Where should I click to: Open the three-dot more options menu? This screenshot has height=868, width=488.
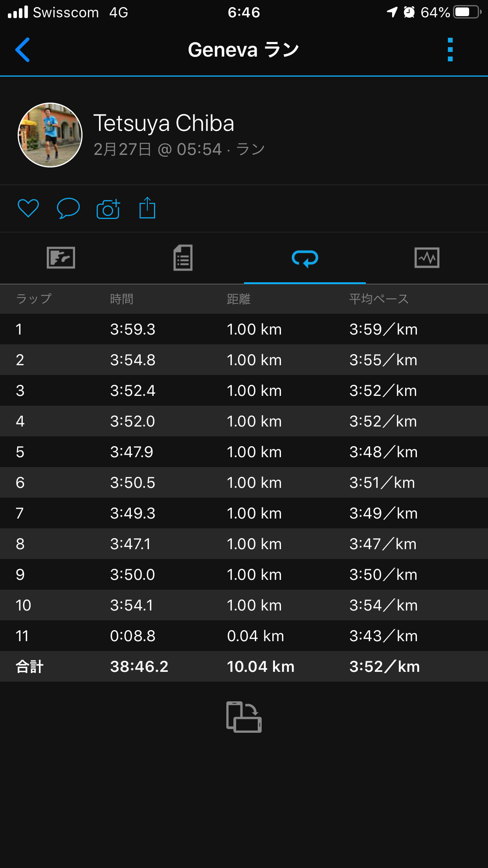(x=450, y=50)
